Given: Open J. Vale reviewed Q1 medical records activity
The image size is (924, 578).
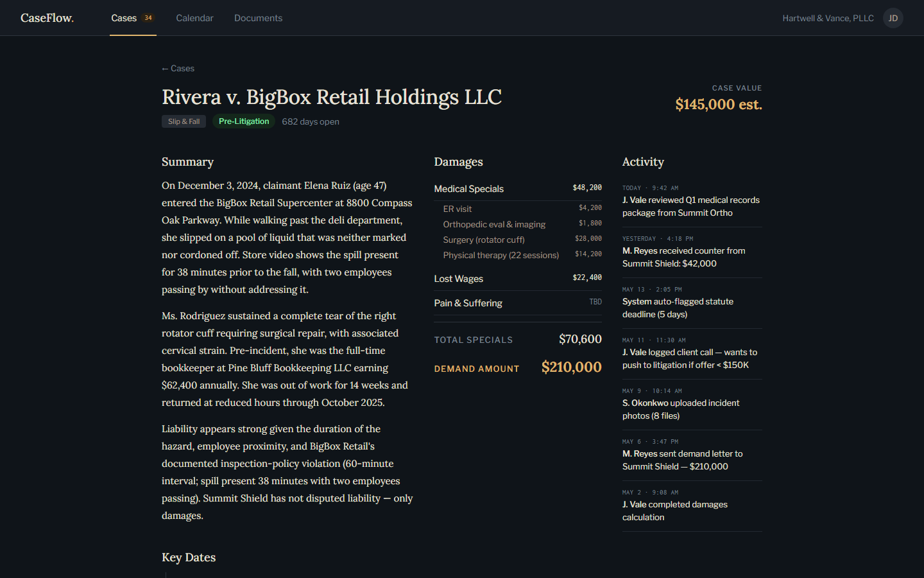Looking at the screenshot, I should pos(692,200).
